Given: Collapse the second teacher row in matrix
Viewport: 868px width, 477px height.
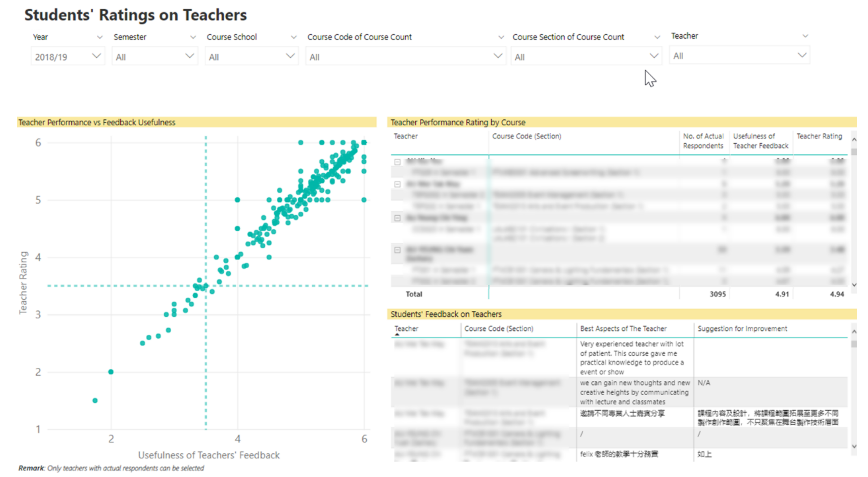Looking at the screenshot, I should click(x=397, y=184).
